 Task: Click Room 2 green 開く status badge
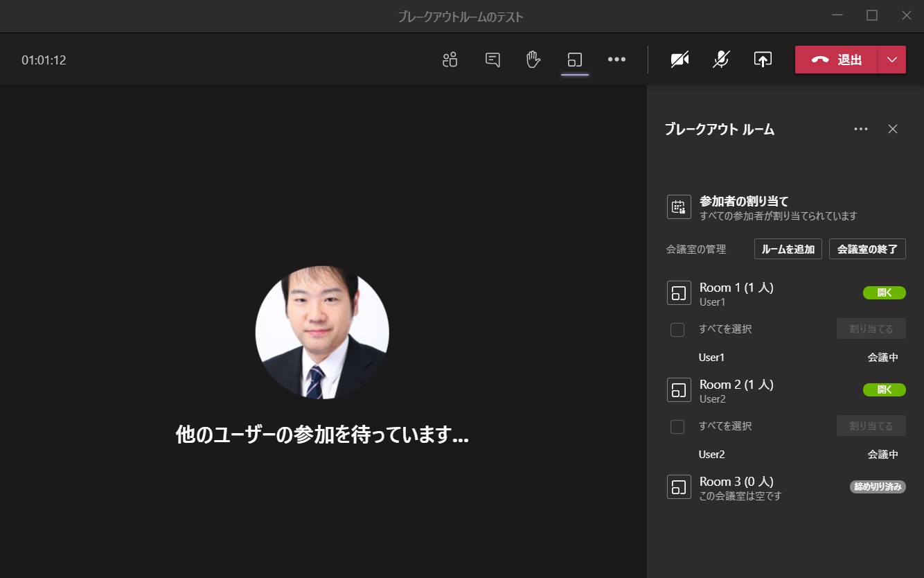coord(885,389)
